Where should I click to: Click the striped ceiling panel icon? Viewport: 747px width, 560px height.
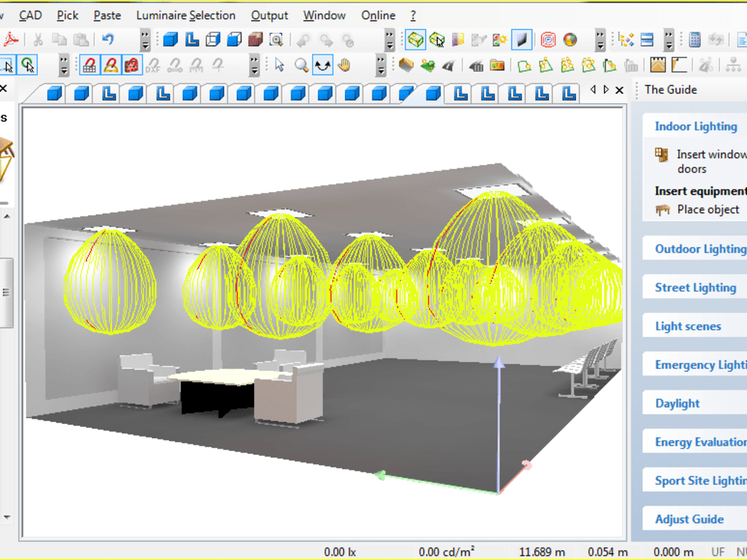(658, 65)
